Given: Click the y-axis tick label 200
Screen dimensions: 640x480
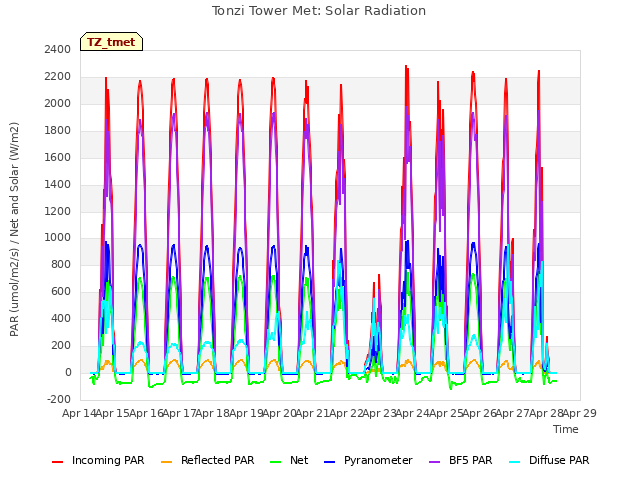Looking at the screenshot, I should (61, 345).
